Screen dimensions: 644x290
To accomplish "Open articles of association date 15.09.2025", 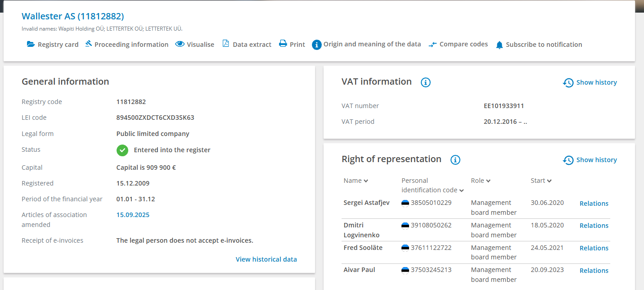I will 133,215.
